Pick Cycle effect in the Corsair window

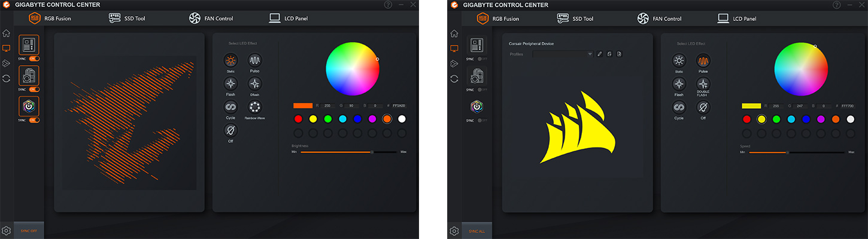tap(679, 108)
